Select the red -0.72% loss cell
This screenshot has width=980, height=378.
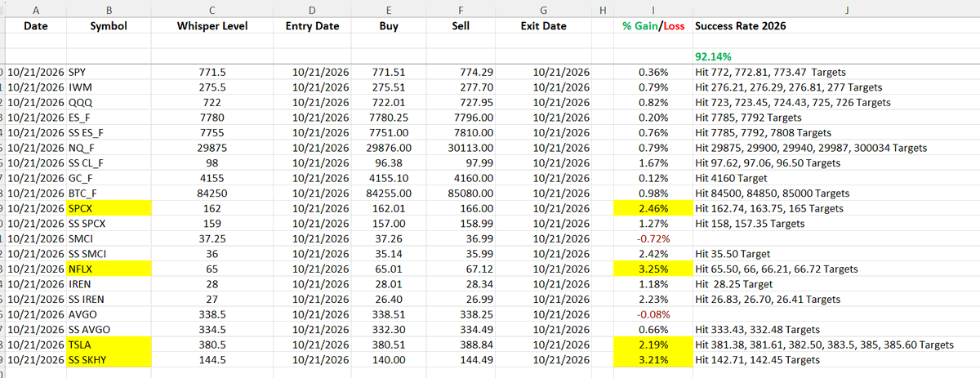click(652, 238)
